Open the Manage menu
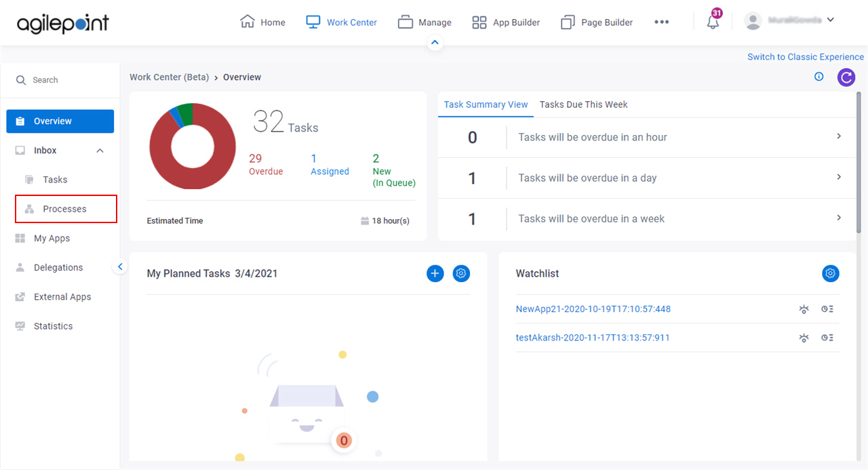 point(425,22)
